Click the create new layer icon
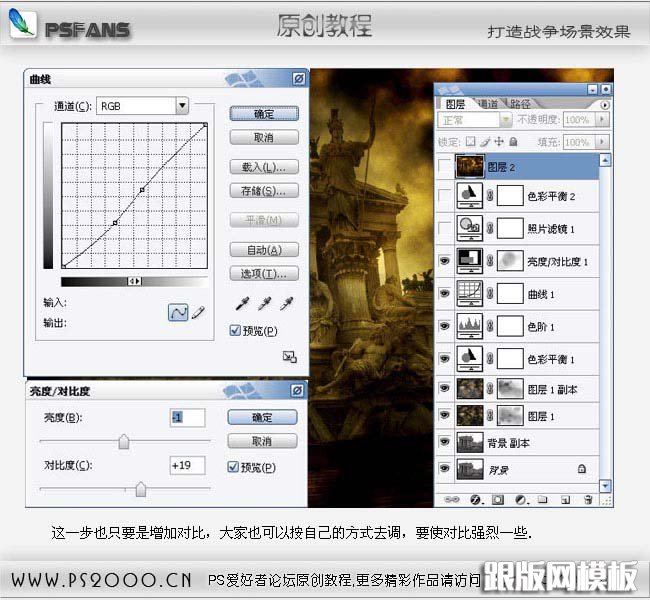The height and width of the screenshot is (600, 650). (x=565, y=498)
